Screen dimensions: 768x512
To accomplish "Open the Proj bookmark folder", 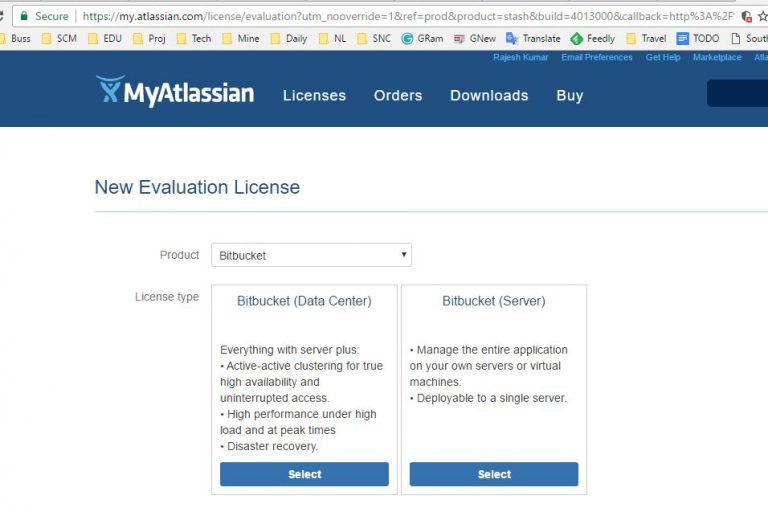I will tap(150, 38).
